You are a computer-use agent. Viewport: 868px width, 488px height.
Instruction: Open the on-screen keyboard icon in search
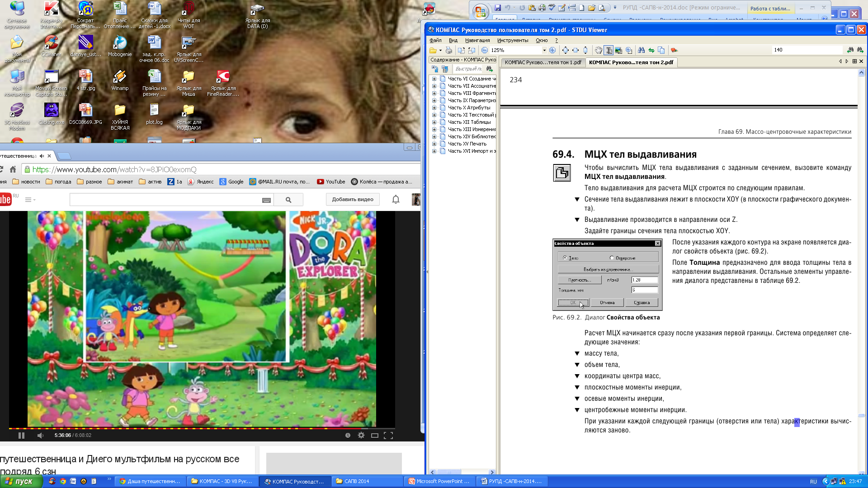tap(266, 200)
